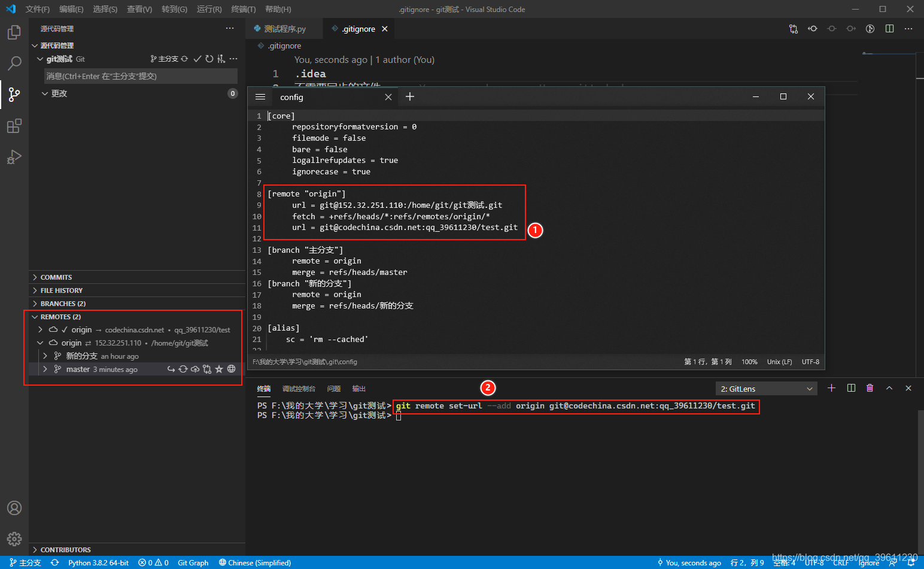Open the Source Control view in the activity bar
The width and height of the screenshot is (924, 569).
tap(14, 94)
